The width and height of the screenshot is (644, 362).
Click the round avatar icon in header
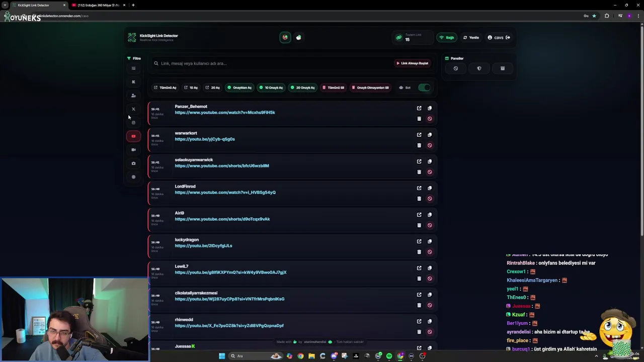[x=285, y=37]
